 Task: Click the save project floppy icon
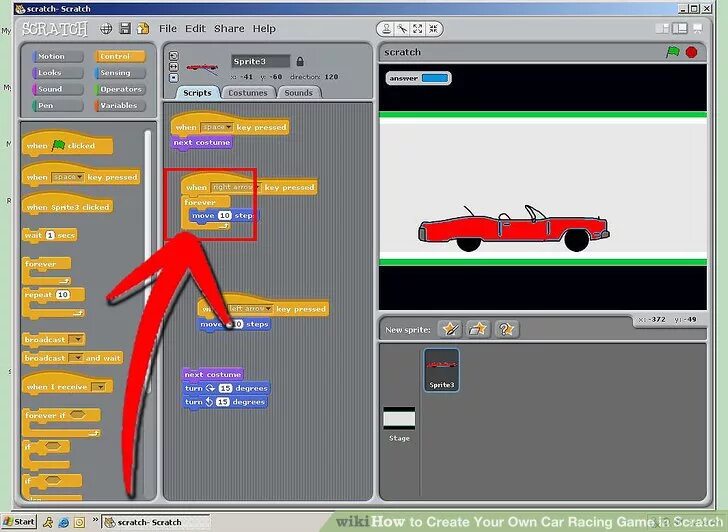click(x=125, y=28)
